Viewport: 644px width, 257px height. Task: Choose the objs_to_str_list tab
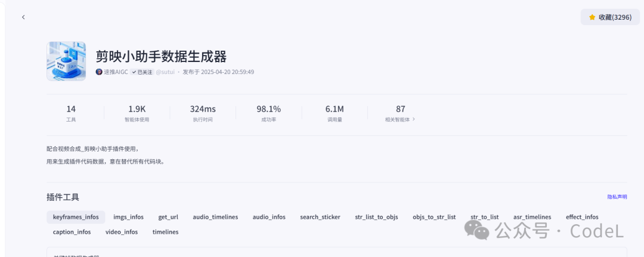(x=434, y=217)
